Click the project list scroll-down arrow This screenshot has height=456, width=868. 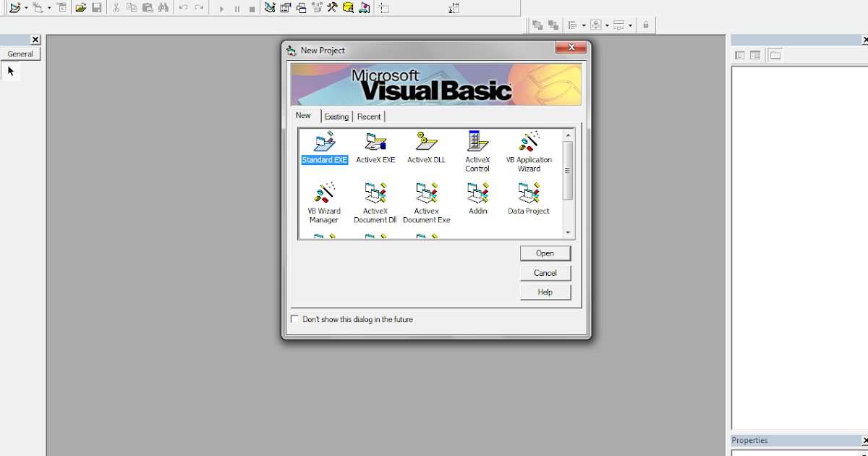[568, 232]
